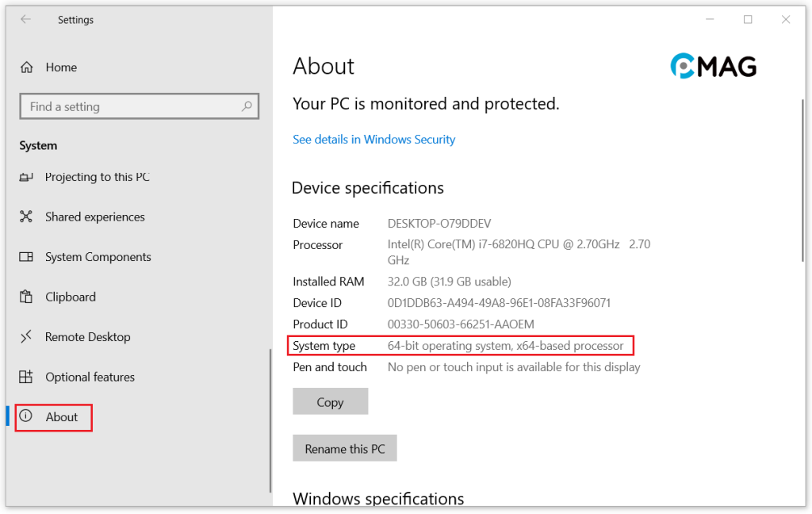The image size is (812, 514).
Task: Click the Clipboard icon
Action: 26,297
